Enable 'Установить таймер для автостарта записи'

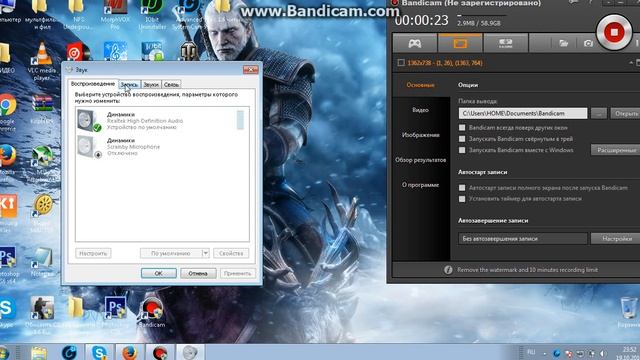tap(462, 199)
